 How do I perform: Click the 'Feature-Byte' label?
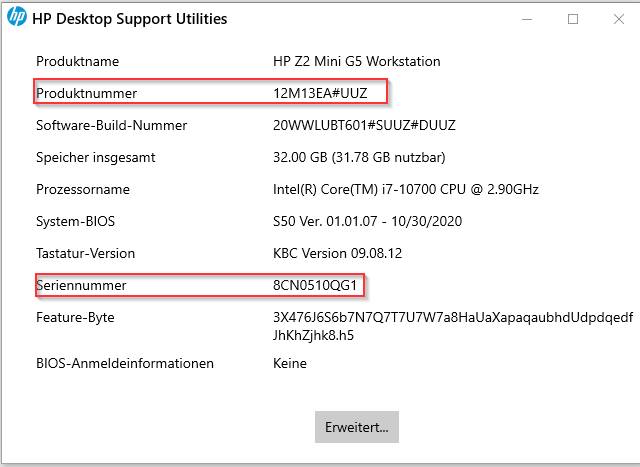(75, 318)
